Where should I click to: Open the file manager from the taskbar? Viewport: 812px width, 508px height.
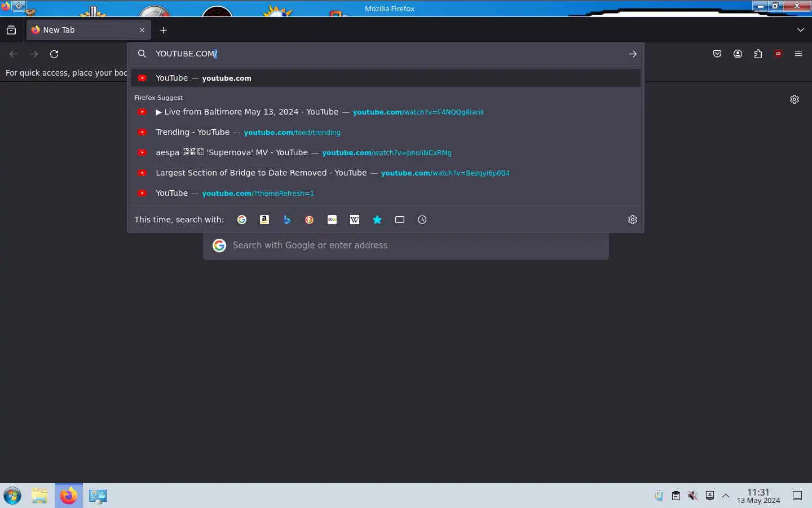coord(39,496)
